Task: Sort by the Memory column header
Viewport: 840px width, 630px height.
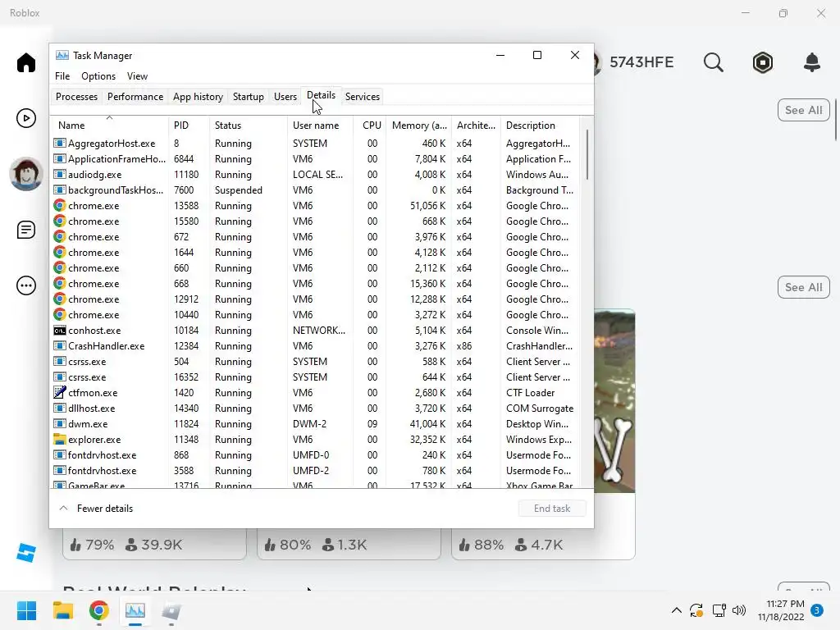Action: tap(419, 126)
